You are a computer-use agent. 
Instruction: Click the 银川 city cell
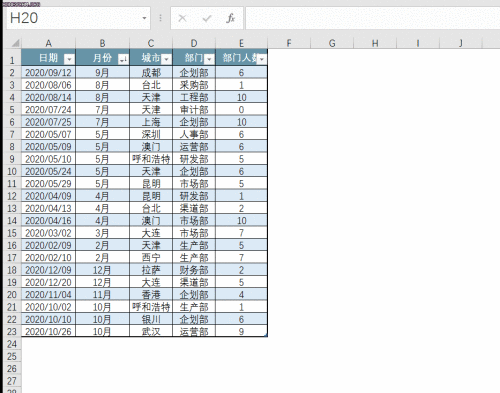(x=151, y=319)
